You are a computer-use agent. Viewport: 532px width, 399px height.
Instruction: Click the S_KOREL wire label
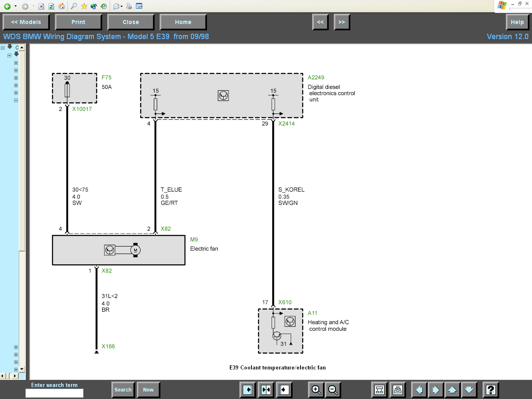(291, 190)
